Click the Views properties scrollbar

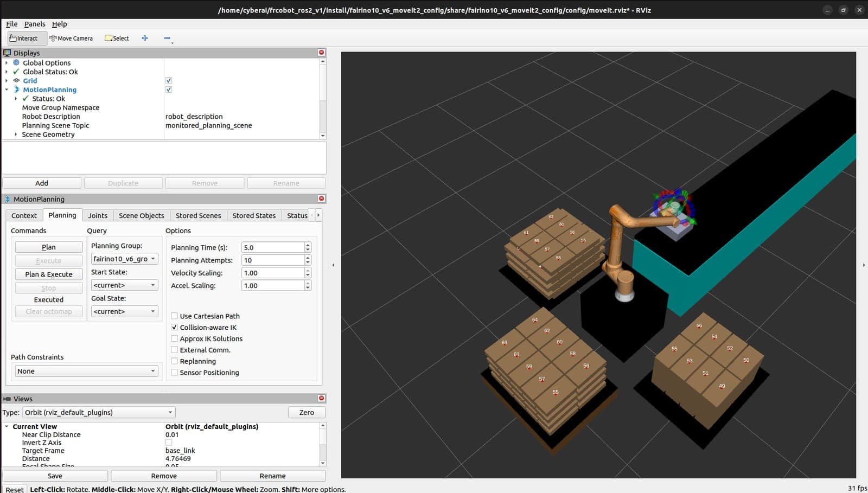323,444
